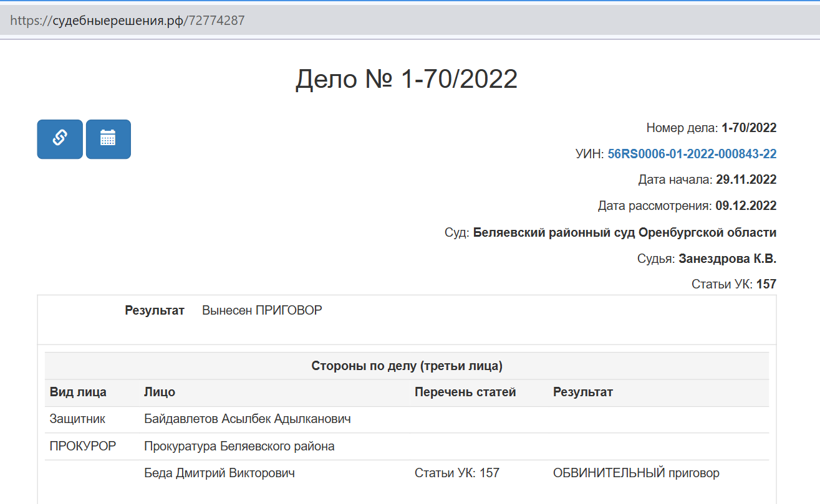Select Прокуратура Беляевского района
820x504 pixels.
click(239, 446)
